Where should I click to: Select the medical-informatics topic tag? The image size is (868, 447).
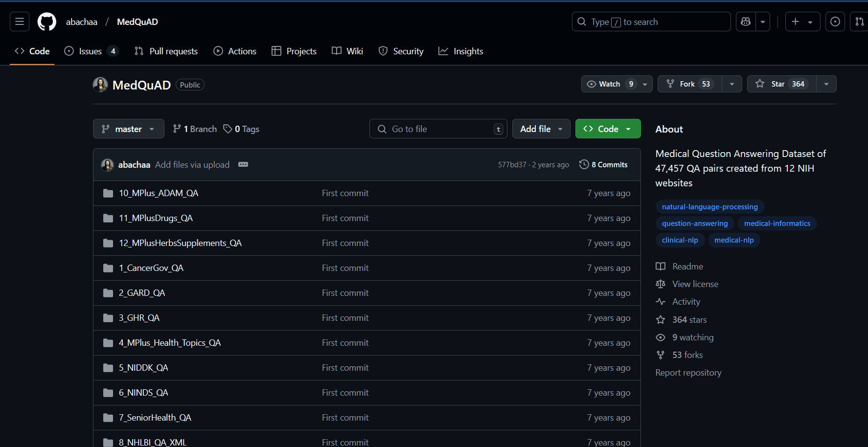pyautogui.click(x=777, y=223)
